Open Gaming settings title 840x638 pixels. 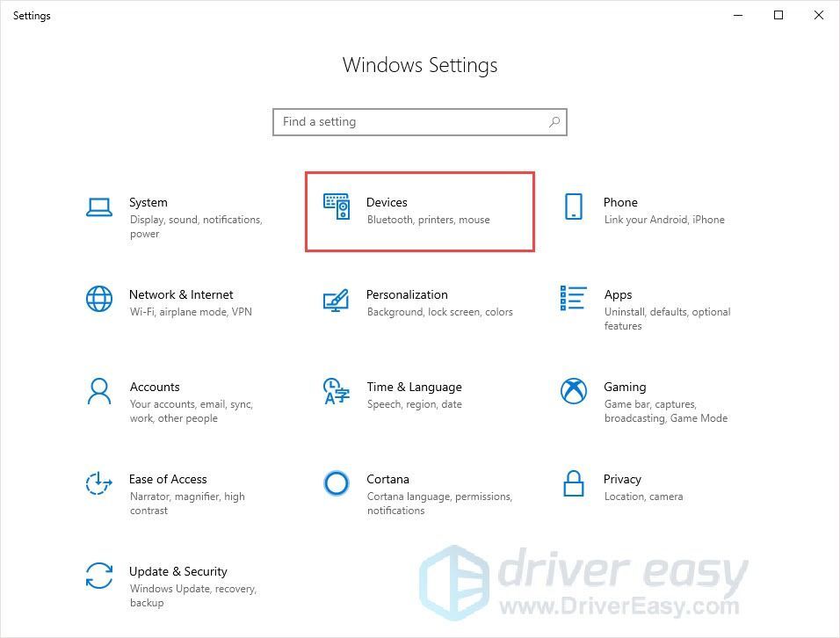(x=625, y=388)
